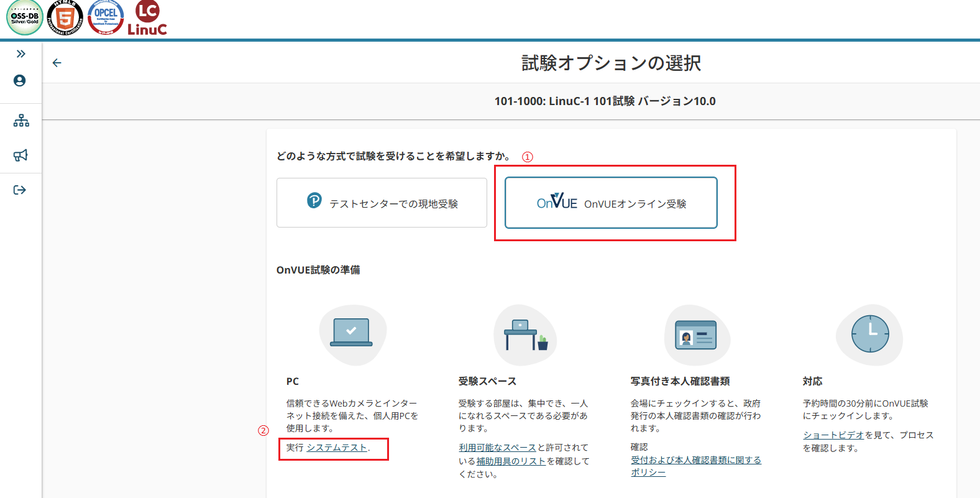Open the 補助用具のリスト link

[x=511, y=461]
